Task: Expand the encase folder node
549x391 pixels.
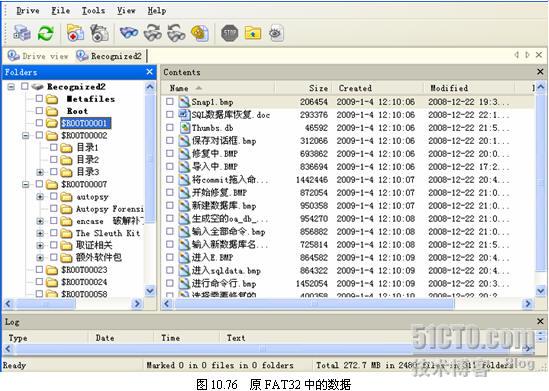Action: point(40,221)
